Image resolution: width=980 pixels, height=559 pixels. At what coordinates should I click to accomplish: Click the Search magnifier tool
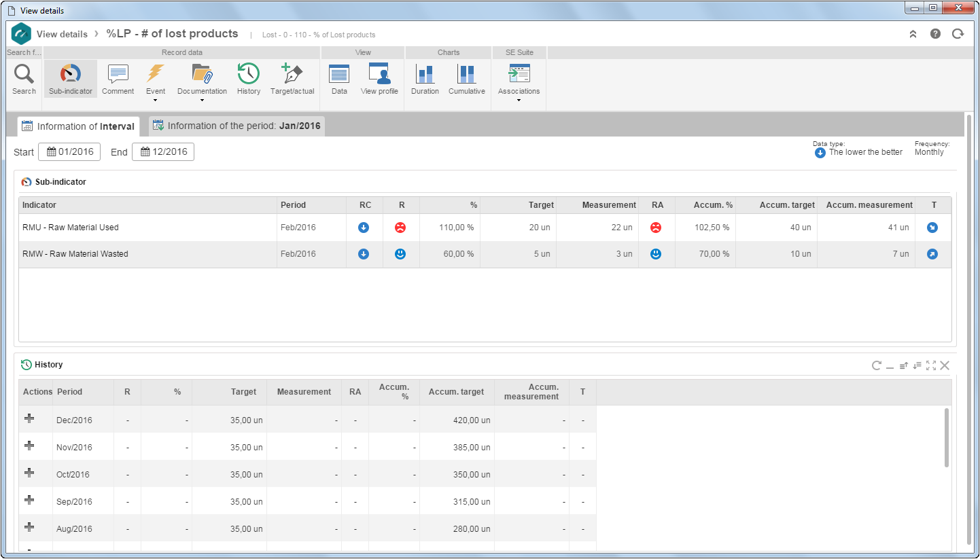[24, 79]
